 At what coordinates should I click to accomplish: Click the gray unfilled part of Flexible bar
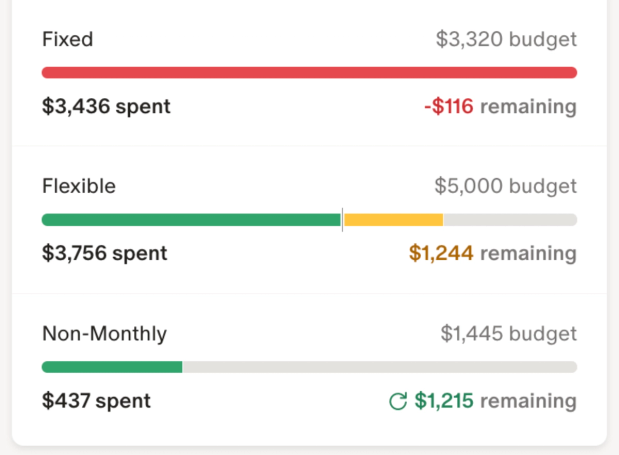510,220
